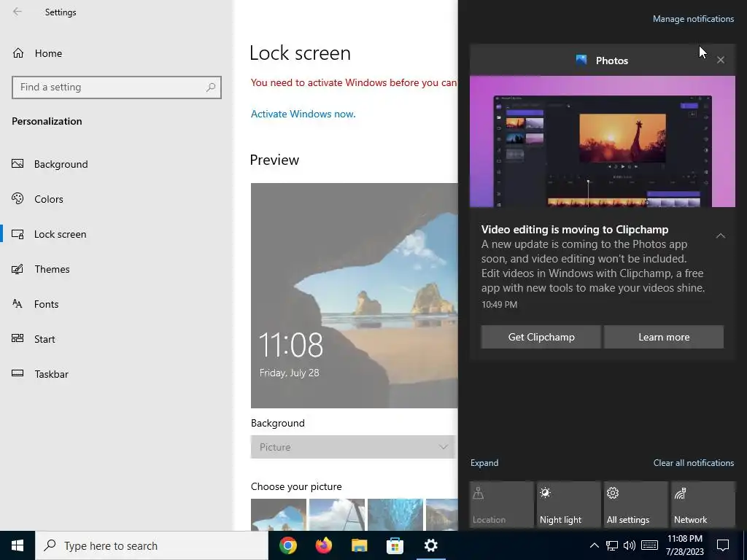Click the Action Center notification icon
Screen dimensions: 747x560
click(723, 545)
